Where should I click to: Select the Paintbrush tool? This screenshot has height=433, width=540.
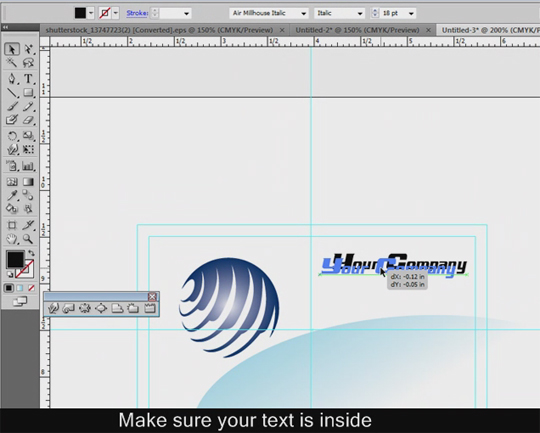pyautogui.click(x=12, y=106)
